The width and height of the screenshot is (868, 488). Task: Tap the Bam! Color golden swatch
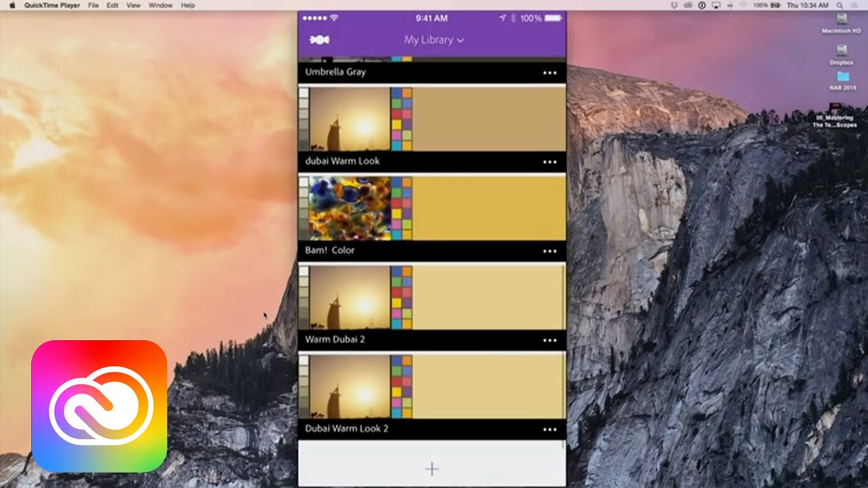[x=488, y=209]
